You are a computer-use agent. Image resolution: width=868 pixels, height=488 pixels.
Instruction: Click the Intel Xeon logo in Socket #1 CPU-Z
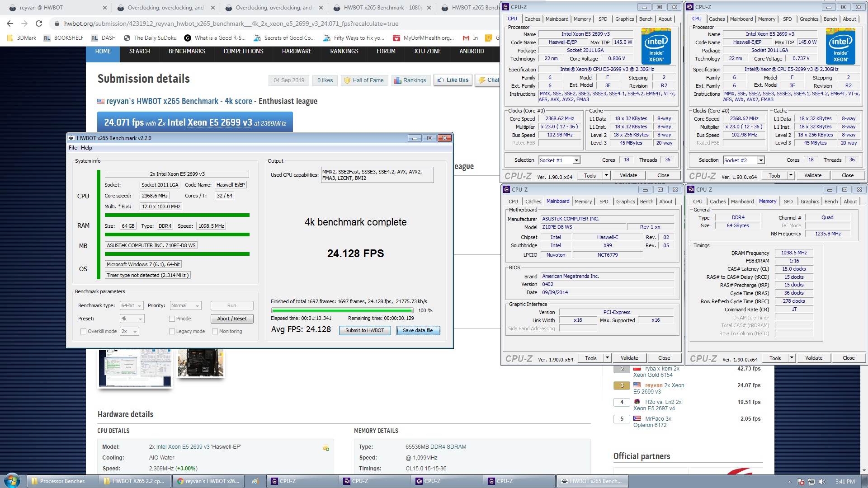click(656, 46)
